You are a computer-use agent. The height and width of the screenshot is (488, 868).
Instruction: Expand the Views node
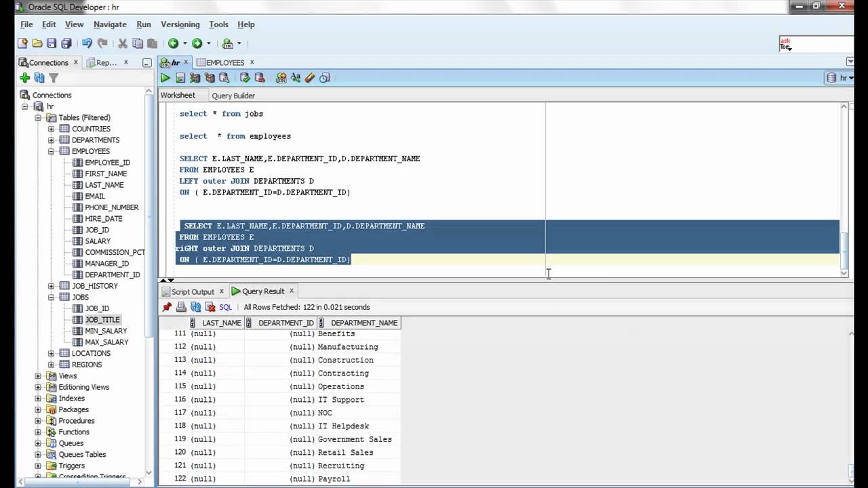pyautogui.click(x=38, y=375)
